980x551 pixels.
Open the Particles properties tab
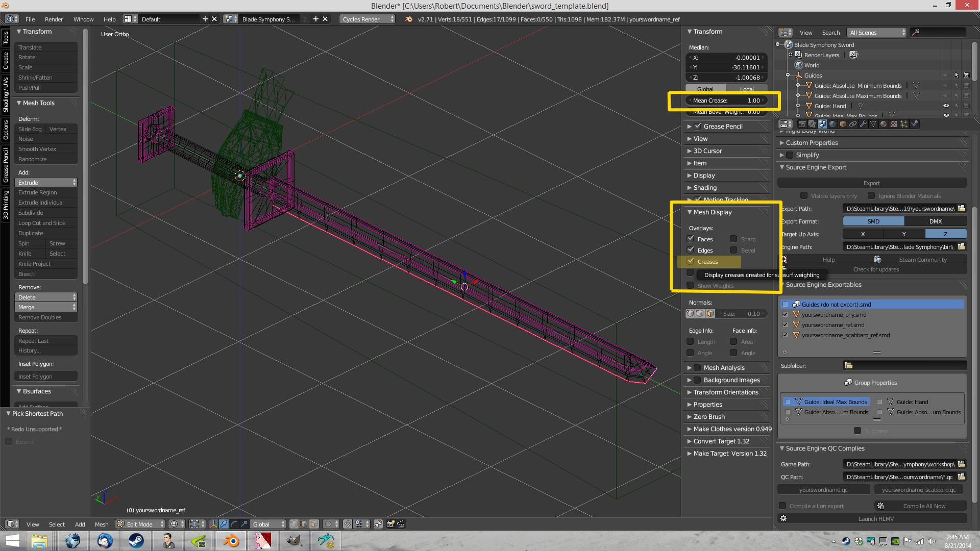click(904, 124)
